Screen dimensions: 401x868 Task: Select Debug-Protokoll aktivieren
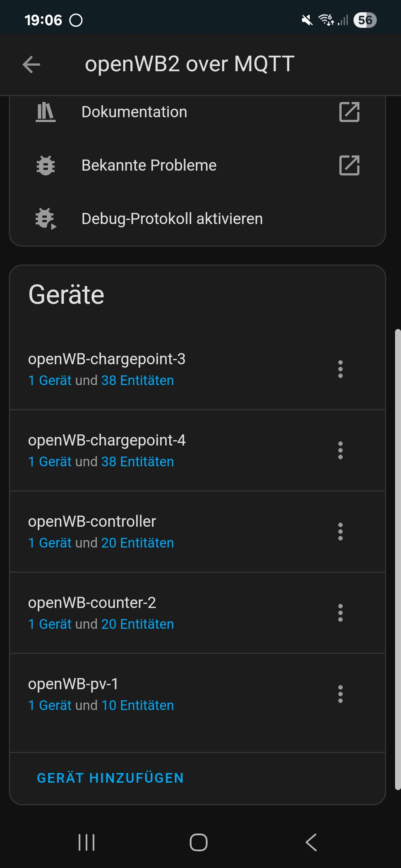click(172, 219)
